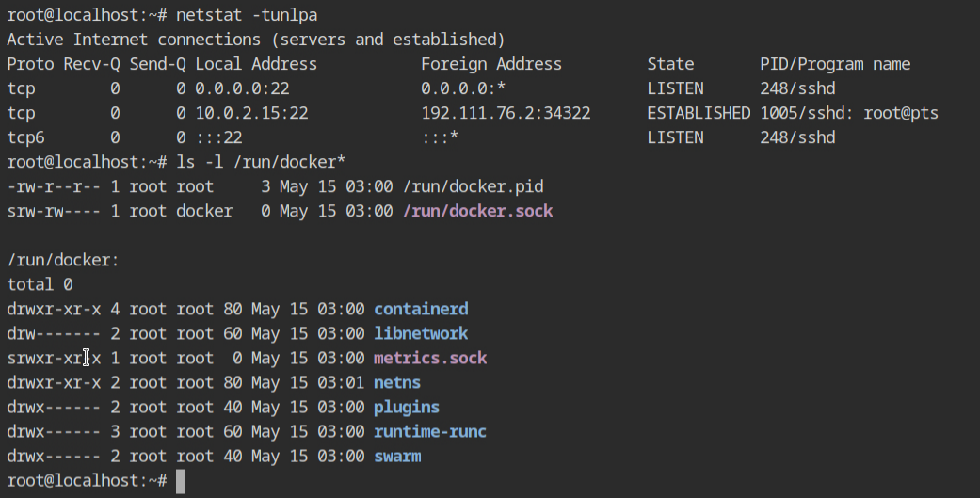
Task: Click the plugins directory entry
Action: [407, 407]
